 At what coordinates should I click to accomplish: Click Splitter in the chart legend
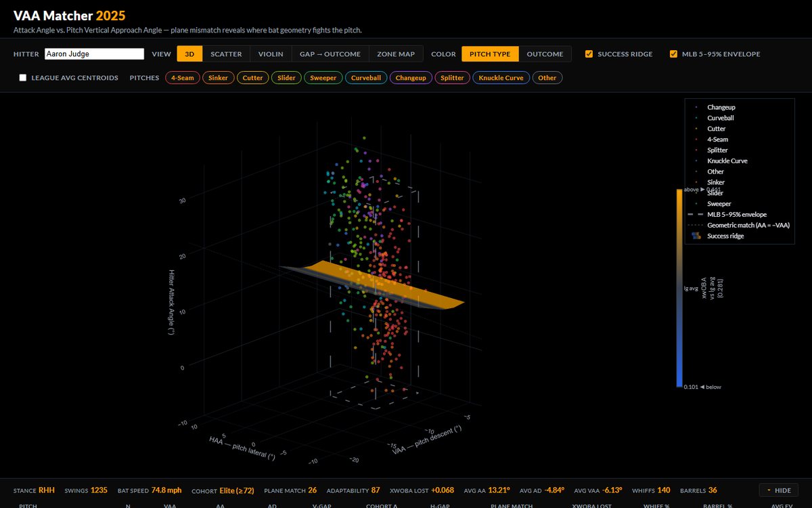coord(718,150)
